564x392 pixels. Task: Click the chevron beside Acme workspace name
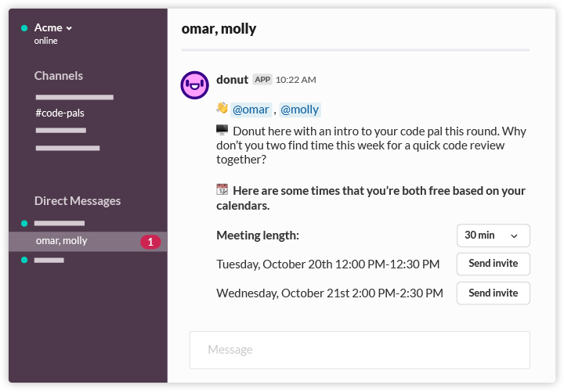point(69,28)
